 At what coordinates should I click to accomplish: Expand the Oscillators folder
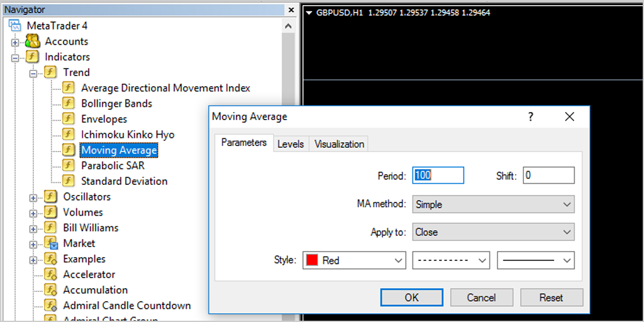click(x=33, y=197)
